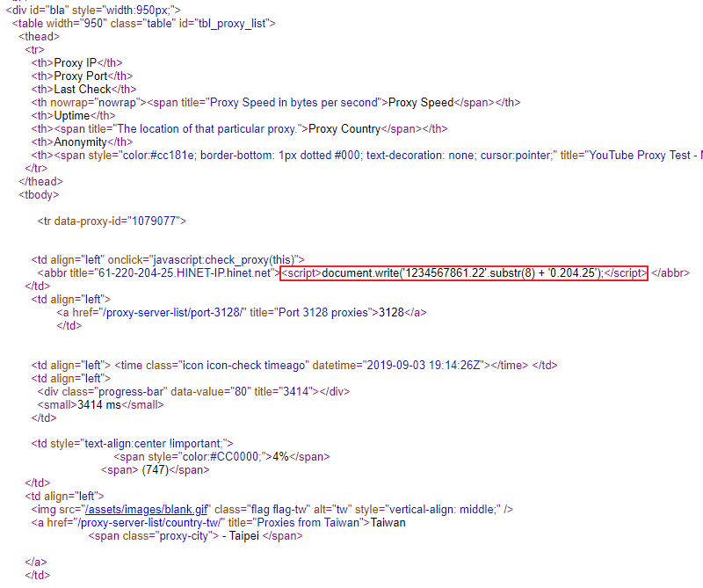Click the Proxy Country header text
The width and height of the screenshot is (703, 588).
tap(344, 129)
